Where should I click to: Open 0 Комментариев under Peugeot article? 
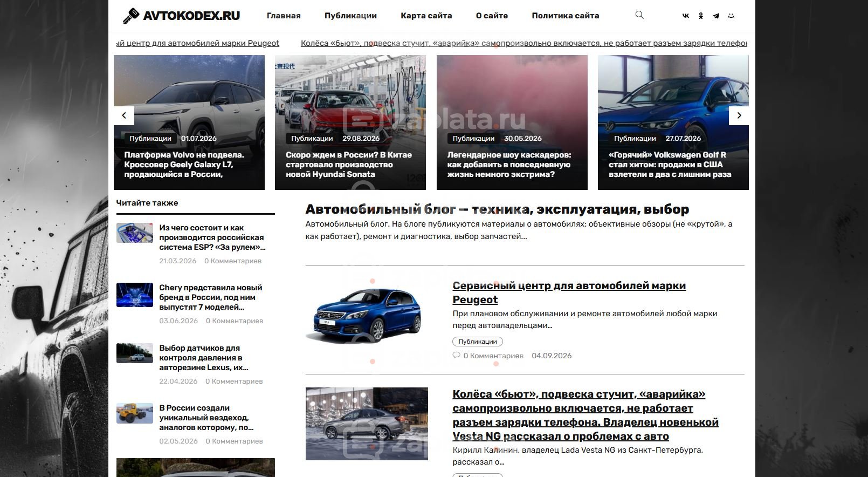point(493,356)
